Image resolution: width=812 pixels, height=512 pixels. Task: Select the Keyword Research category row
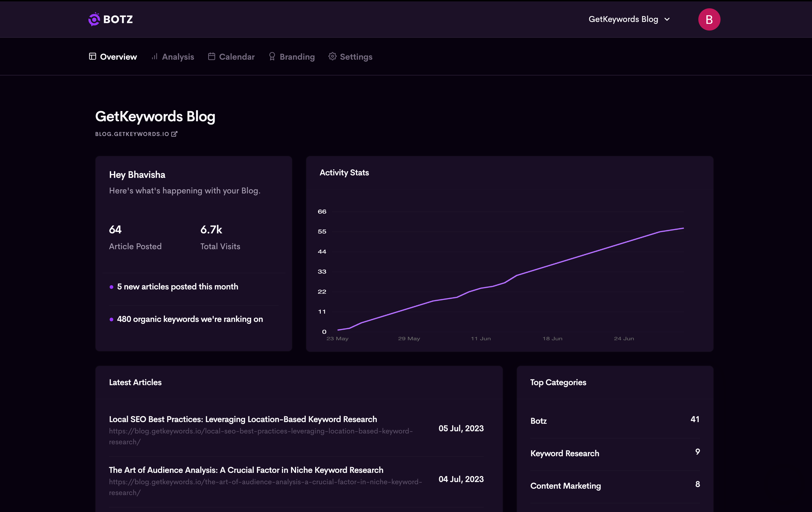(x=564, y=453)
